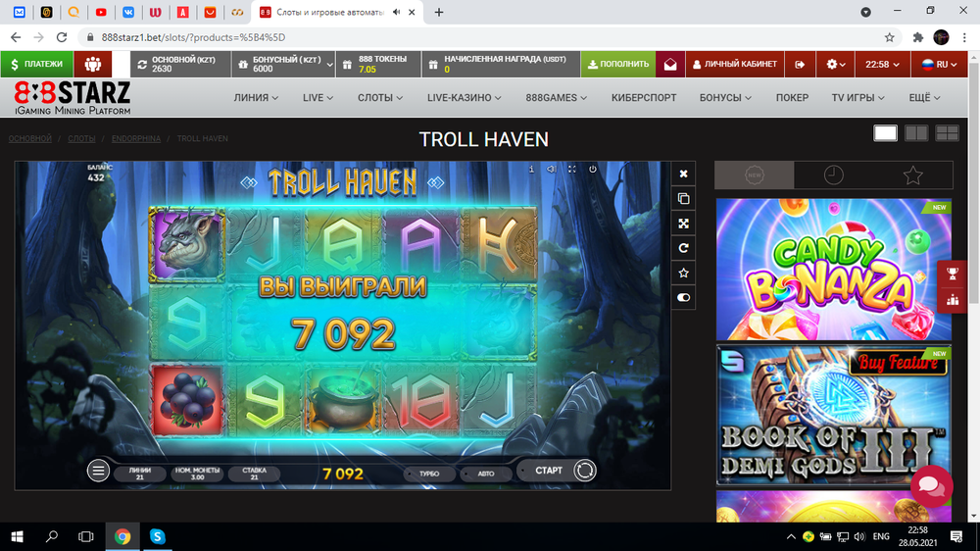Open the Candy Bonanza game thumbnail
Image resolution: width=980 pixels, height=551 pixels.
tap(834, 270)
